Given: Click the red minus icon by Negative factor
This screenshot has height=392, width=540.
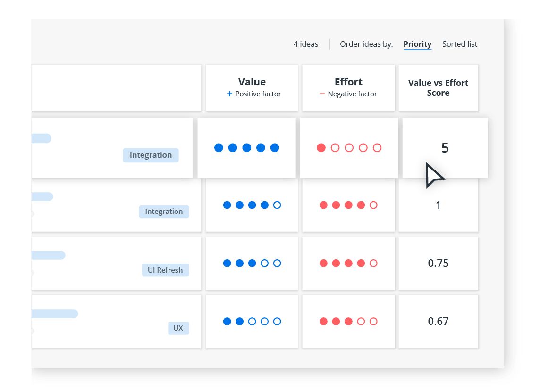Looking at the screenshot, I should click(322, 94).
